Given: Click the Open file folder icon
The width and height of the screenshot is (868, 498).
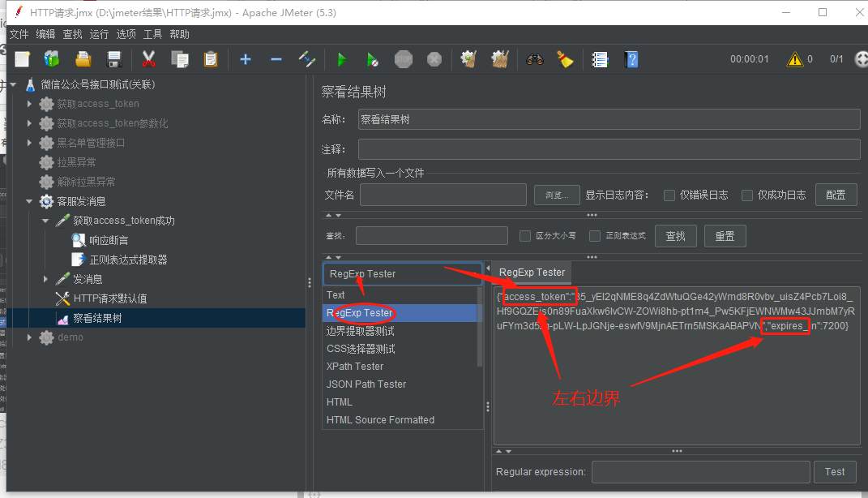Looking at the screenshot, I should click(x=83, y=59).
